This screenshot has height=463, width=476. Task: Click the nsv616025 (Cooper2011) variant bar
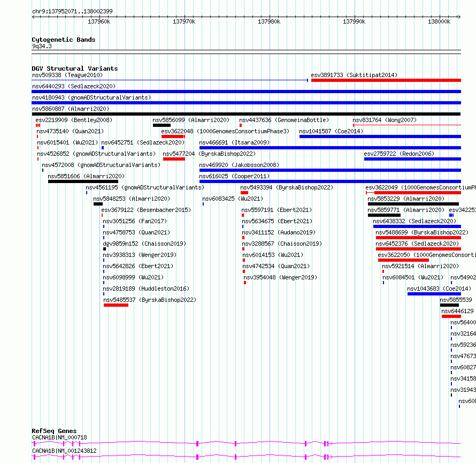click(330, 181)
